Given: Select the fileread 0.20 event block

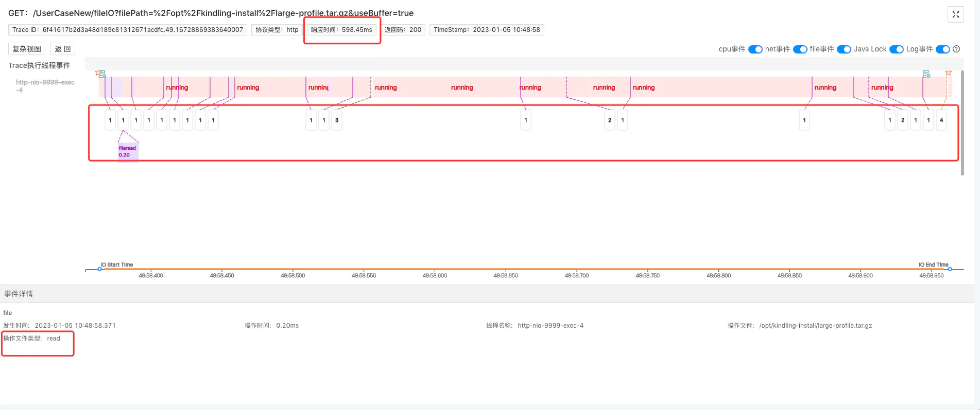Looking at the screenshot, I should click(x=128, y=152).
